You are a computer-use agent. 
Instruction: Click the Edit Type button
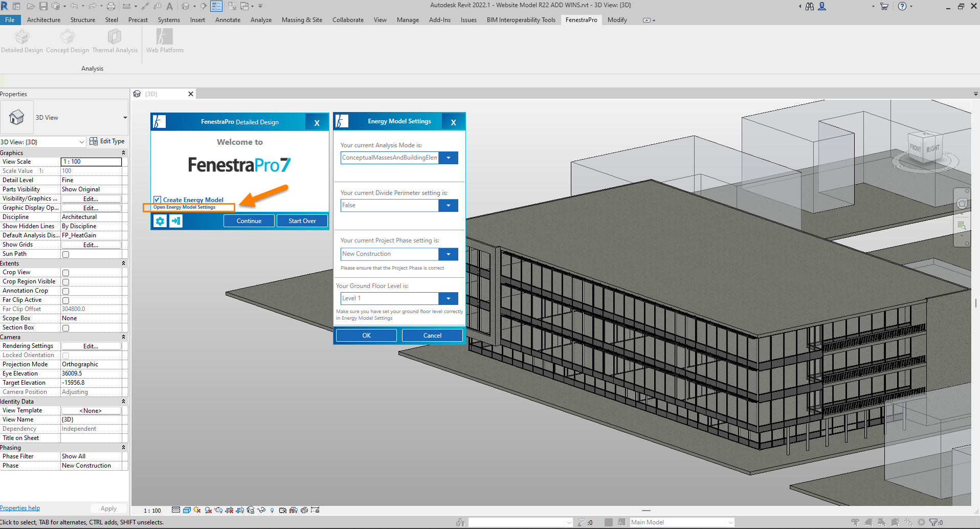[107, 141]
